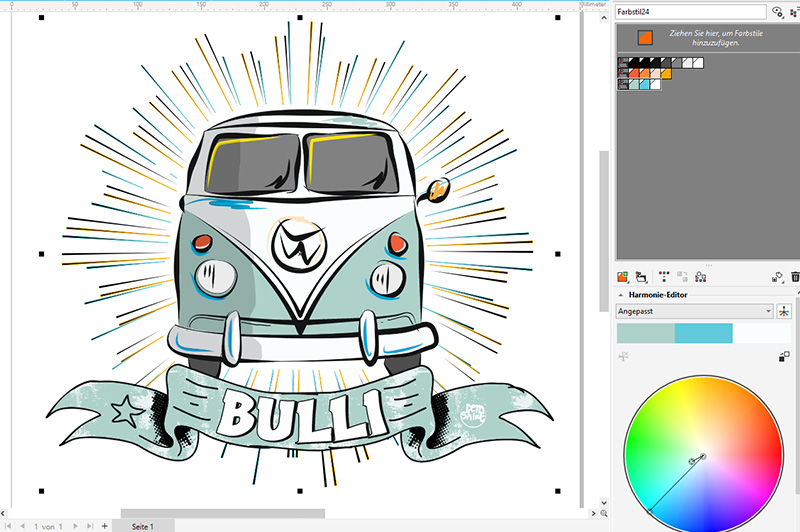Click the color dots icon beside eye icon
800x532 pixels.
pos(795,12)
